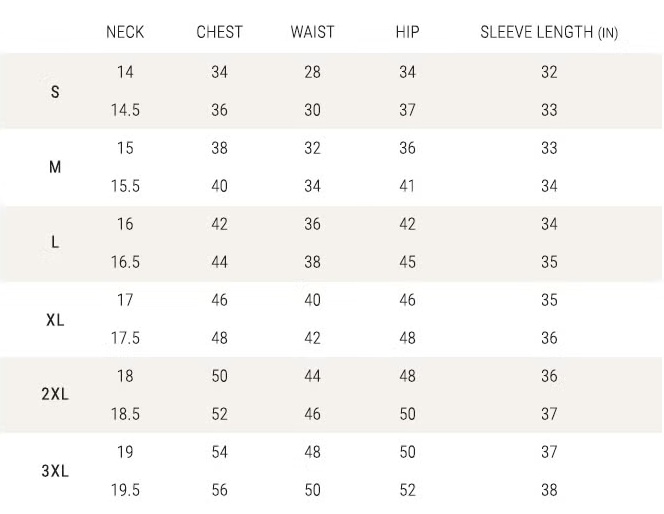Click the waist measurement 28
The height and width of the screenshot is (514, 664).
click(x=312, y=72)
